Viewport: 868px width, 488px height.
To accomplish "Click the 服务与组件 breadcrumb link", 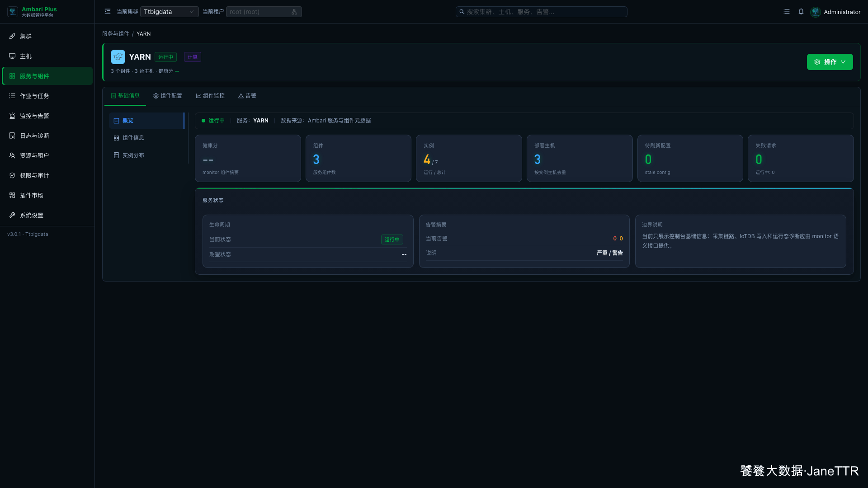I will pyautogui.click(x=116, y=34).
